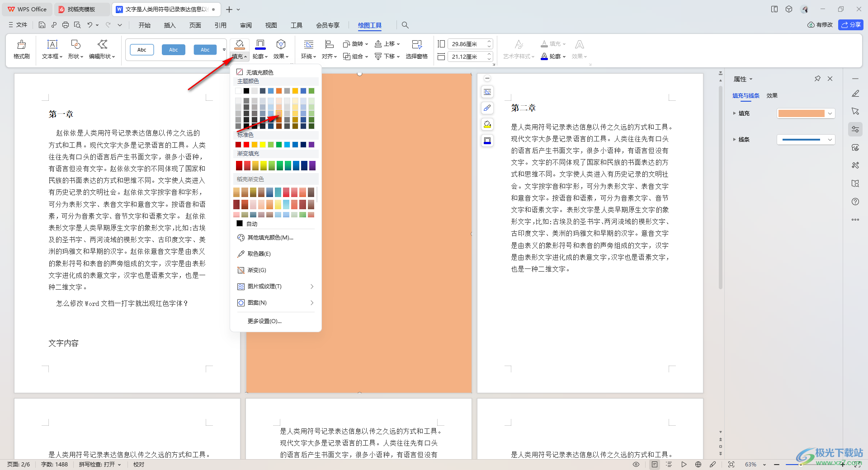
Task: Open line style dropdown in Properties panel
Action: coord(830,140)
